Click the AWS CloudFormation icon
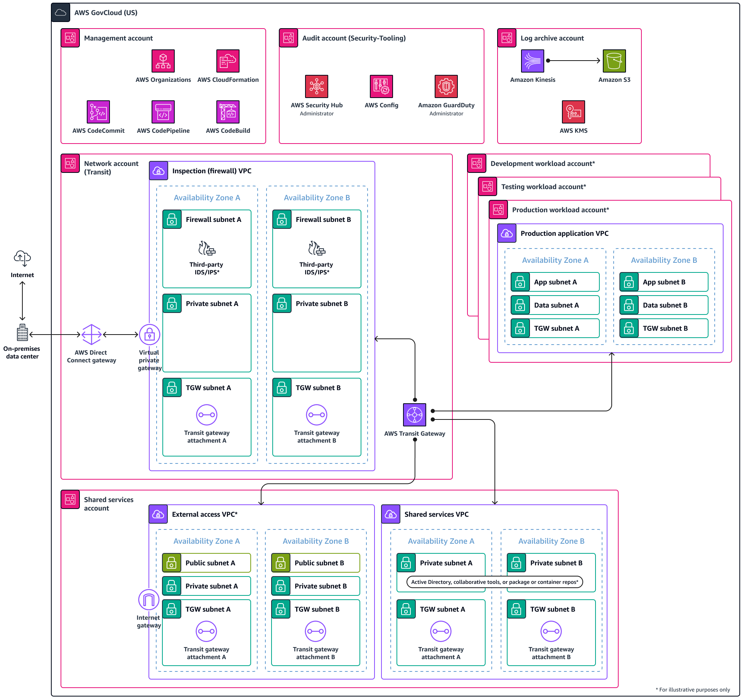Viewport: 744px width, 700px height. [x=228, y=61]
